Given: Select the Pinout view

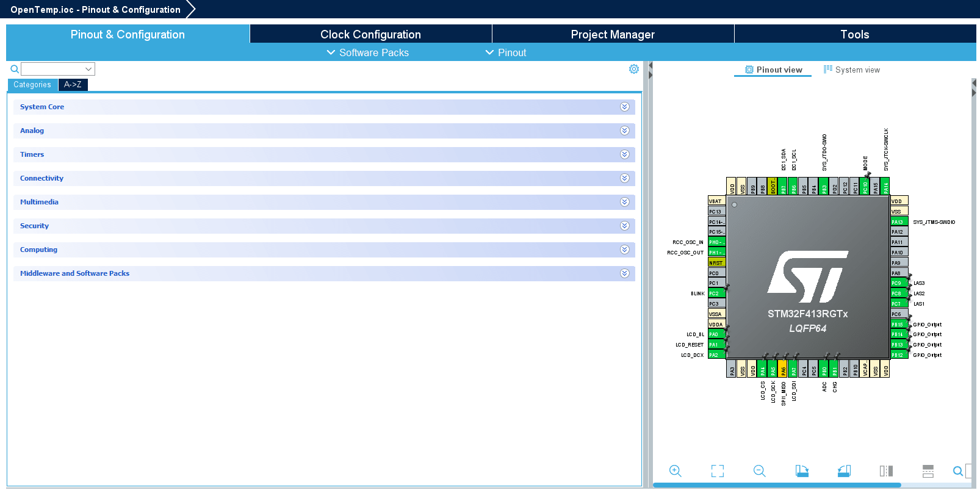Looking at the screenshot, I should coord(773,70).
